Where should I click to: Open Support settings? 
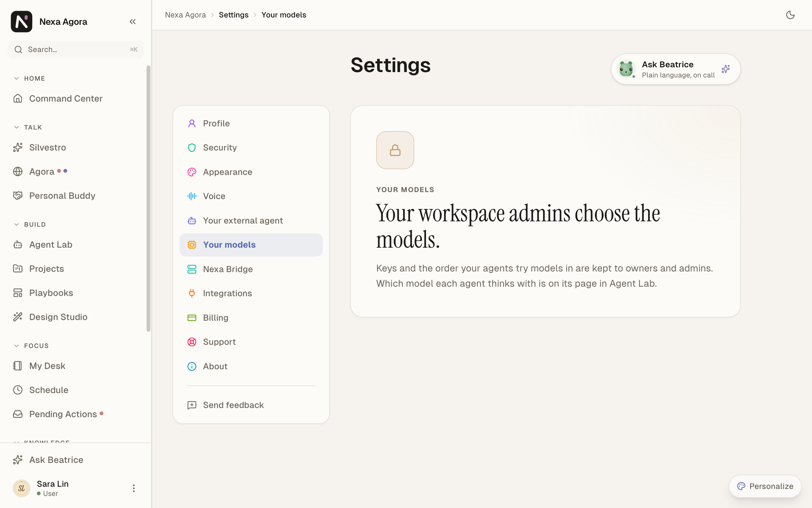click(251, 342)
